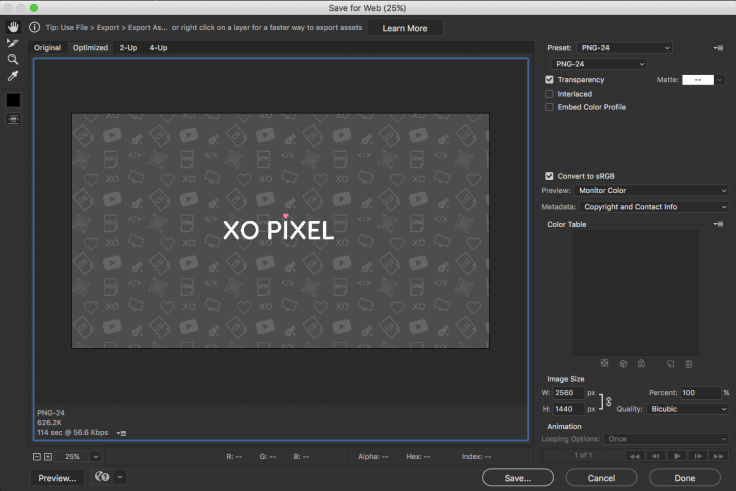Image resolution: width=736 pixels, height=491 pixels.
Task: Select the Eyedropper tool
Action: coord(13,76)
